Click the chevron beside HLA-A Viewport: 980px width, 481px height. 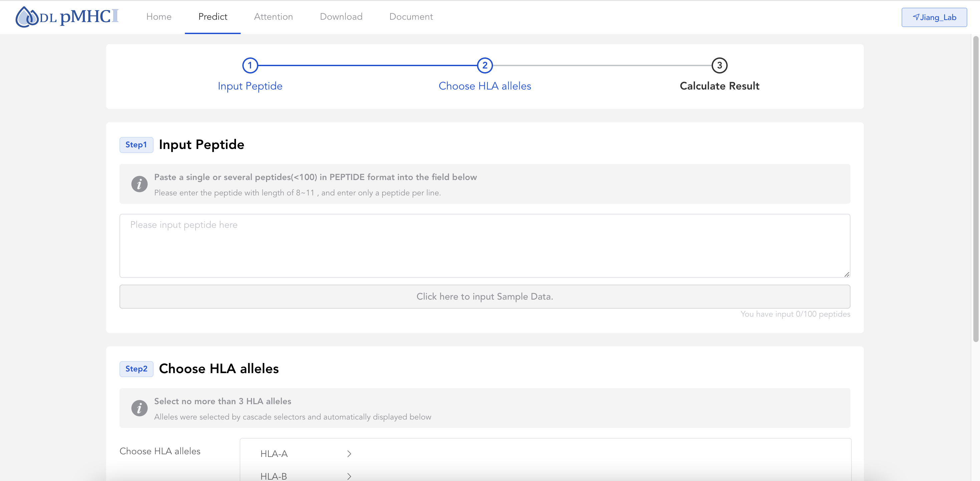349,454
